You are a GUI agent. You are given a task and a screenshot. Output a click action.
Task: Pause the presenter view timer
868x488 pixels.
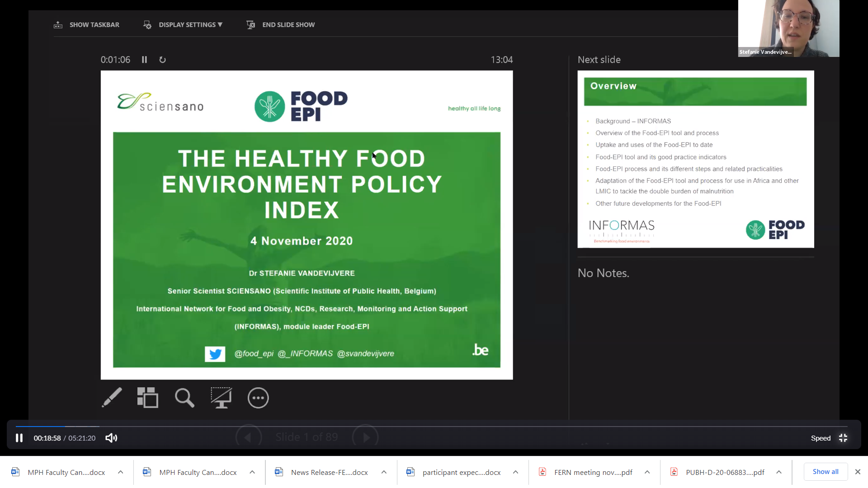click(x=144, y=60)
